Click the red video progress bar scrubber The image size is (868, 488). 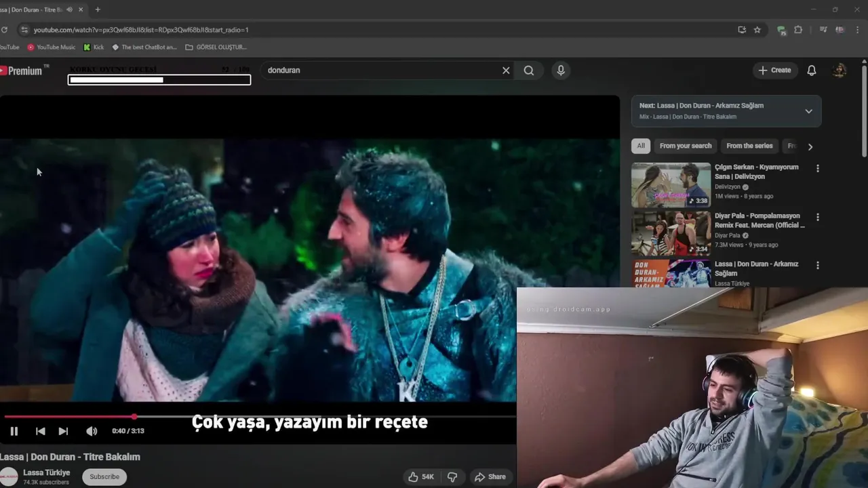click(x=134, y=417)
